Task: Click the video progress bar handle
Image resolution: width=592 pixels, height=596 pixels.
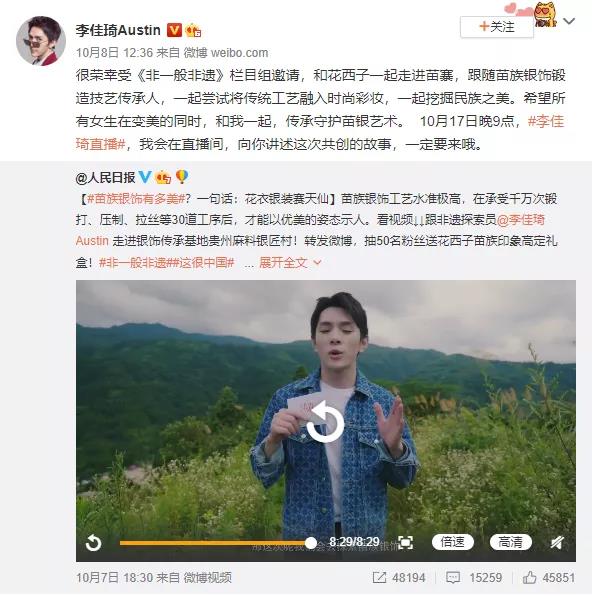Action: point(311,543)
